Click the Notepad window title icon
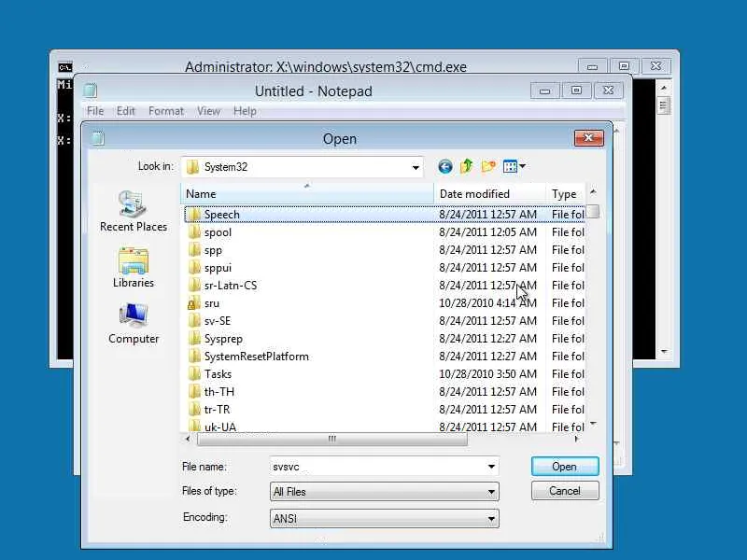The width and height of the screenshot is (747, 560). coord(90,91)
